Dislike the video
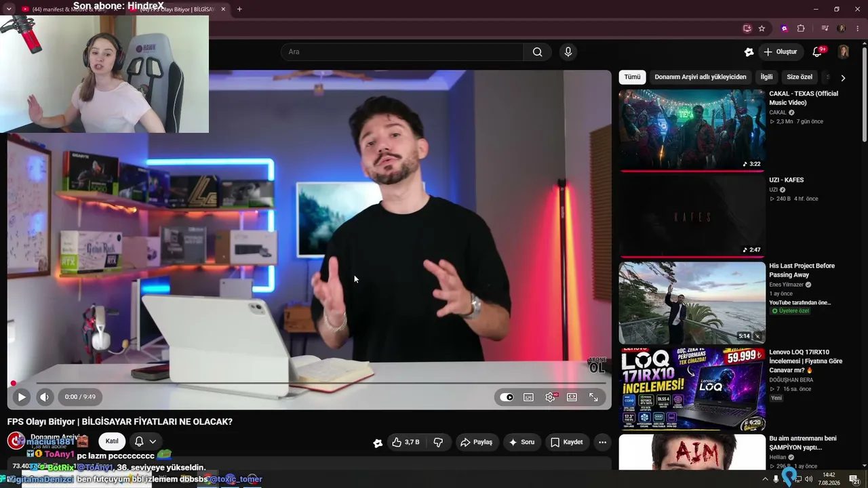Image resolution: width=868 pixels, height=488 pixels. tap(438, 443)
